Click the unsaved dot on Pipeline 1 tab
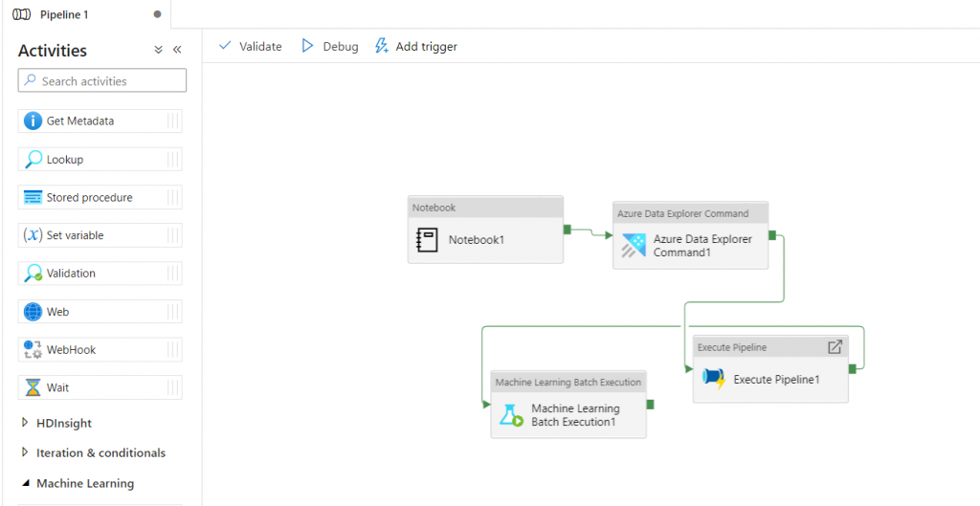This screenshot has height=506, width=980. click(x=158, y=14)
